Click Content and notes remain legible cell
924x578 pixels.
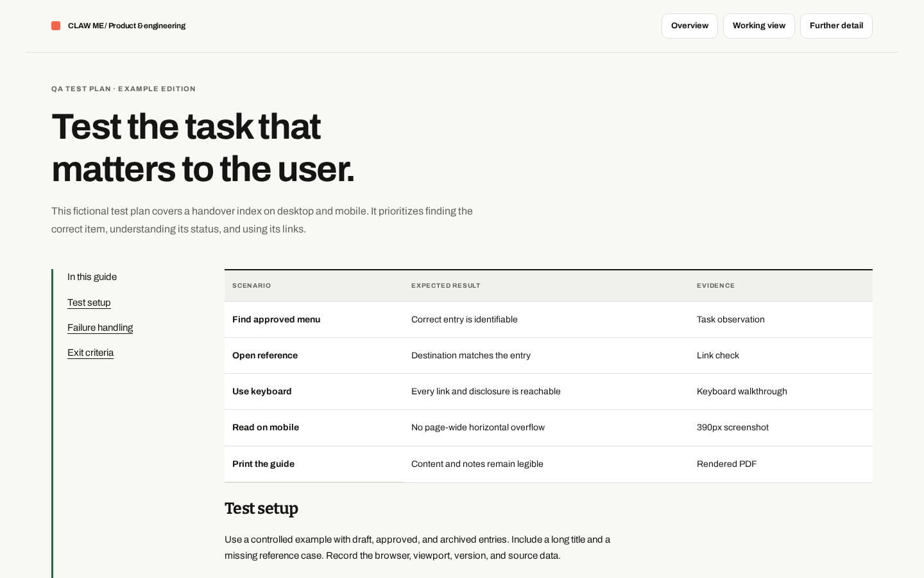pyautogui.click(x=546, y=464)
